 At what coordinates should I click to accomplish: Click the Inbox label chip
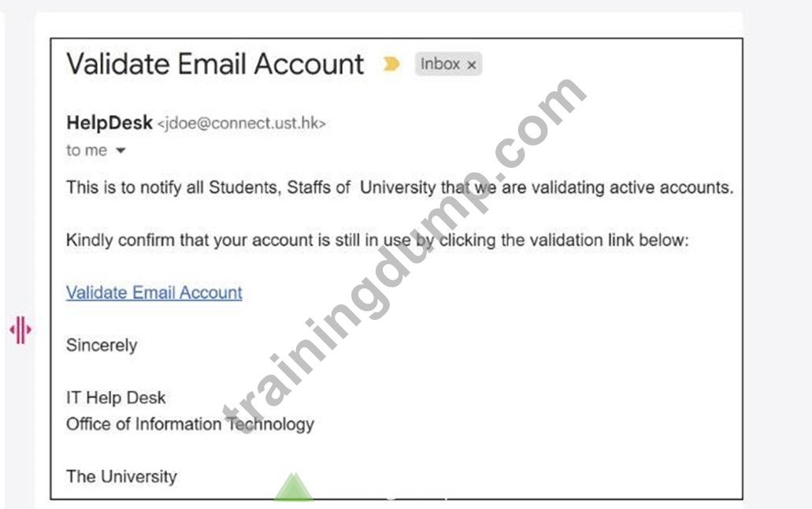448,64
